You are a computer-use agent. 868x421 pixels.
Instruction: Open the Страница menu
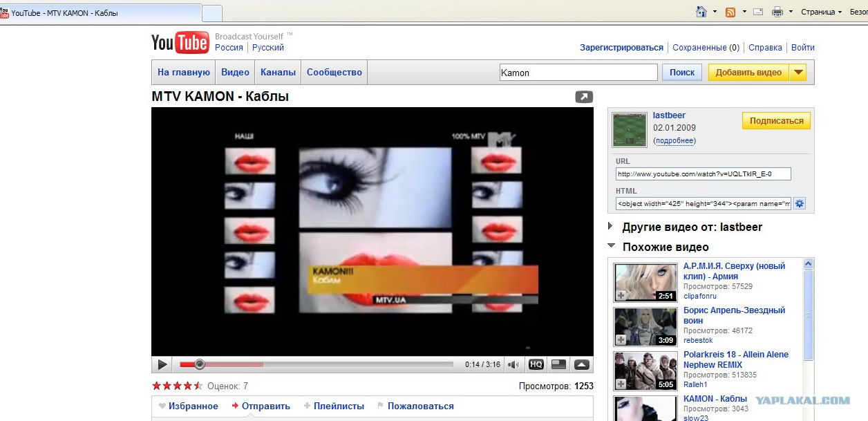(x=822, y=12)
